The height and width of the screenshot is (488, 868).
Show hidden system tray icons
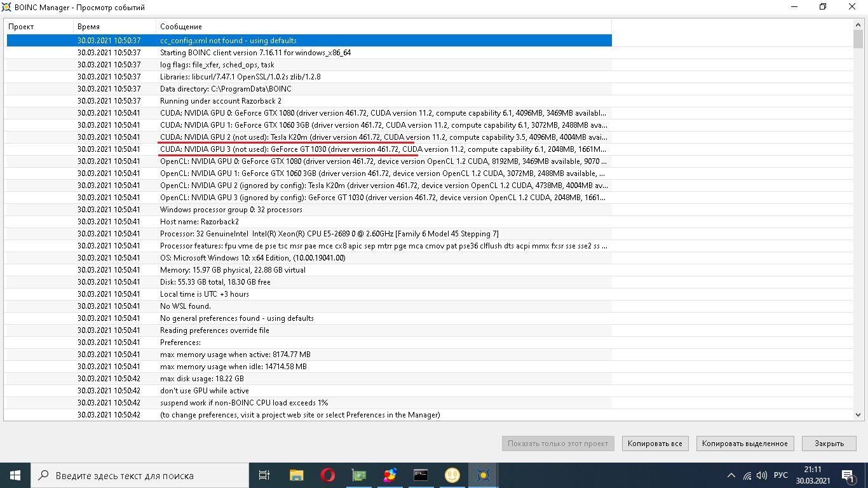[x=731, y=475]
